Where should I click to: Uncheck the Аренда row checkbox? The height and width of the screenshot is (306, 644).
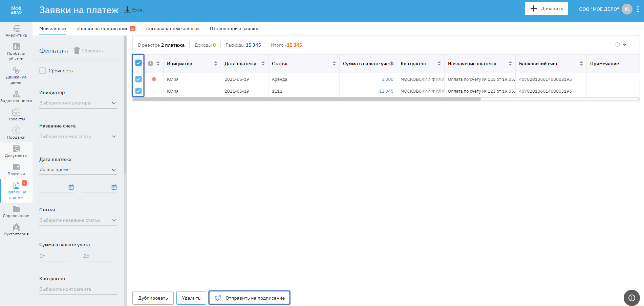[x=138, y=79]
